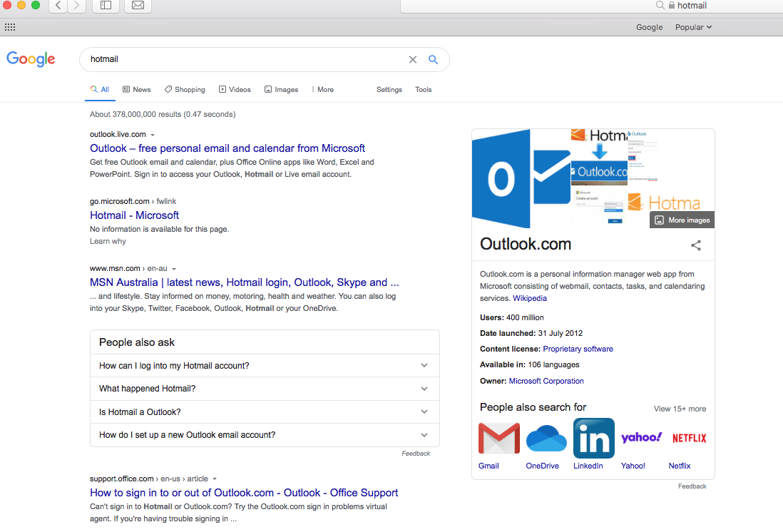Expand 'Is Hotmail a Outlook?' question
The image size is (783, 532).
pos(265,411)
